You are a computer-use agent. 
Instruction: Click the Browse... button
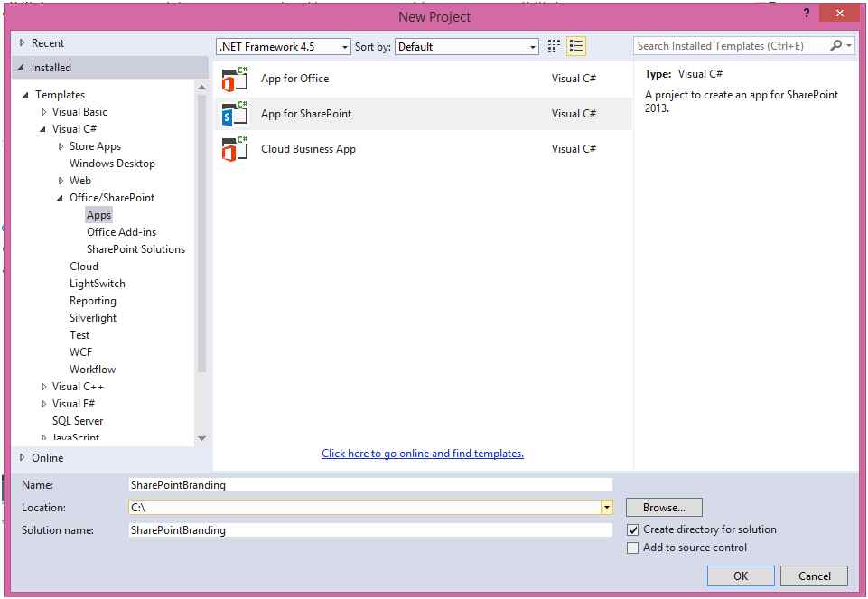(x=664, y=507)
